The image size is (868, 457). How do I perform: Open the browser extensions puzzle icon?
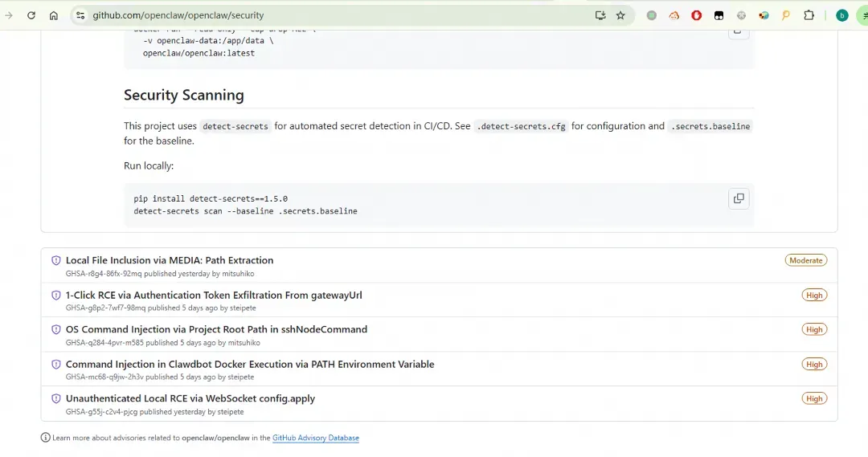[x=809, y=15]
